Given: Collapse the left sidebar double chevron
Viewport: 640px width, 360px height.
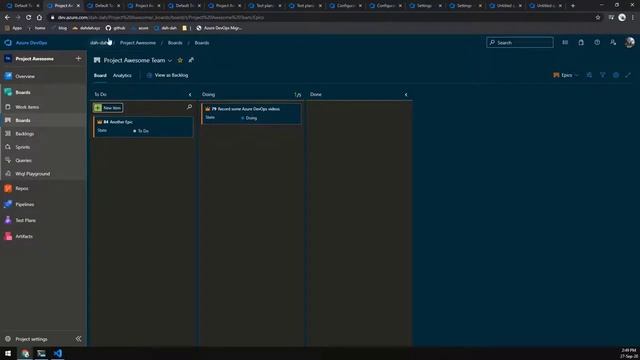Looking at the screenshot, I should coord(78,339).
